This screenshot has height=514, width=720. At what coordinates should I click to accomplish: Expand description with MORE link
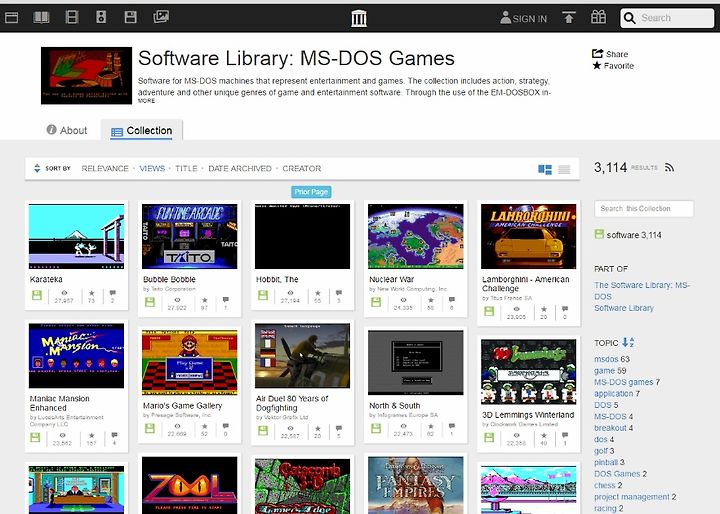coord(146,101)
